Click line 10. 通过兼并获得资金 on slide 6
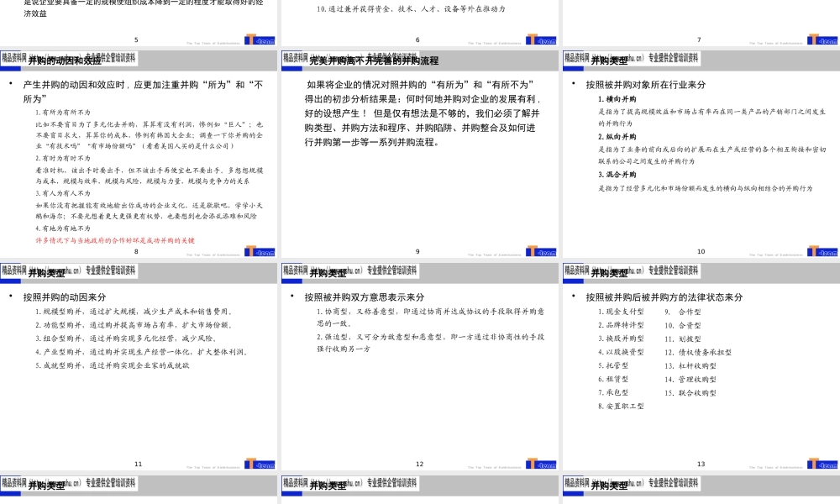The height and width of the screenshot is (504, 840). 411,9
